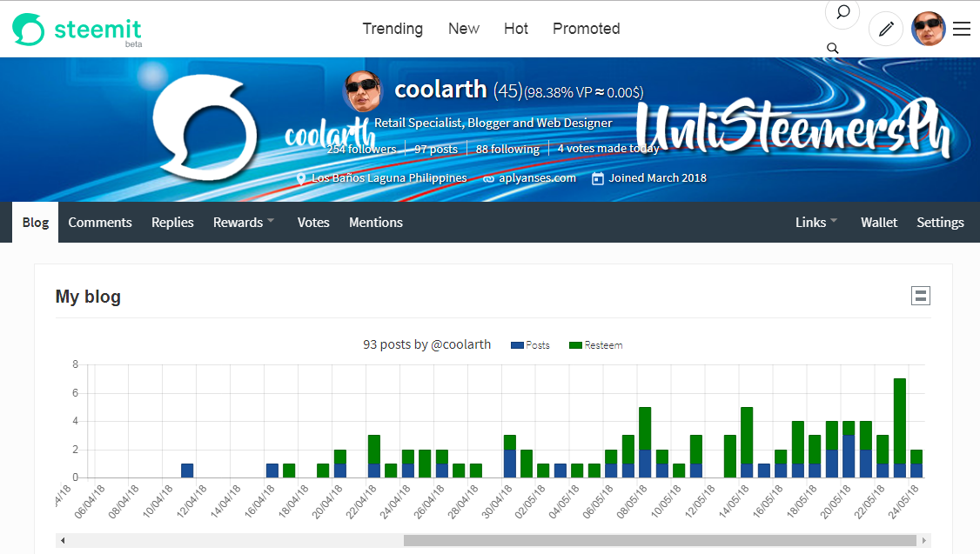
Task: Click Retail Specialist, Blogger and Web Designer text
Action: pyautogui.click(x=493, y=123)
